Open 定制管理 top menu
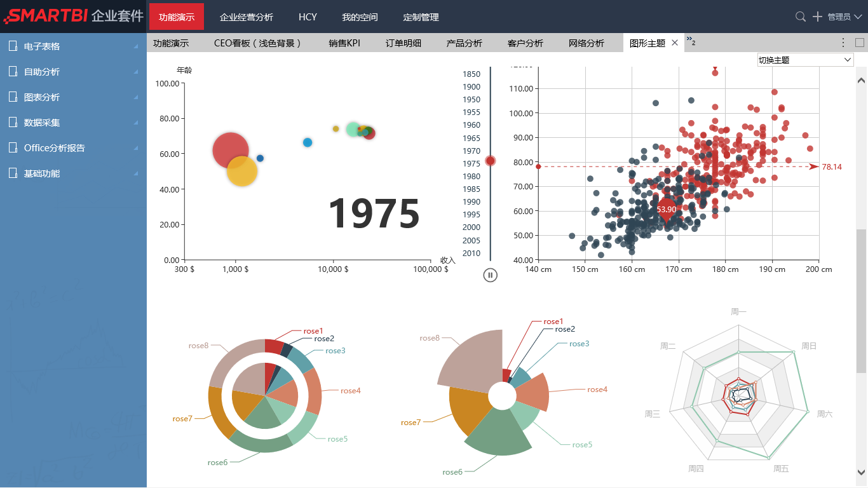The width and height of the screenshot is (868, 488). [x=421, y=17]
